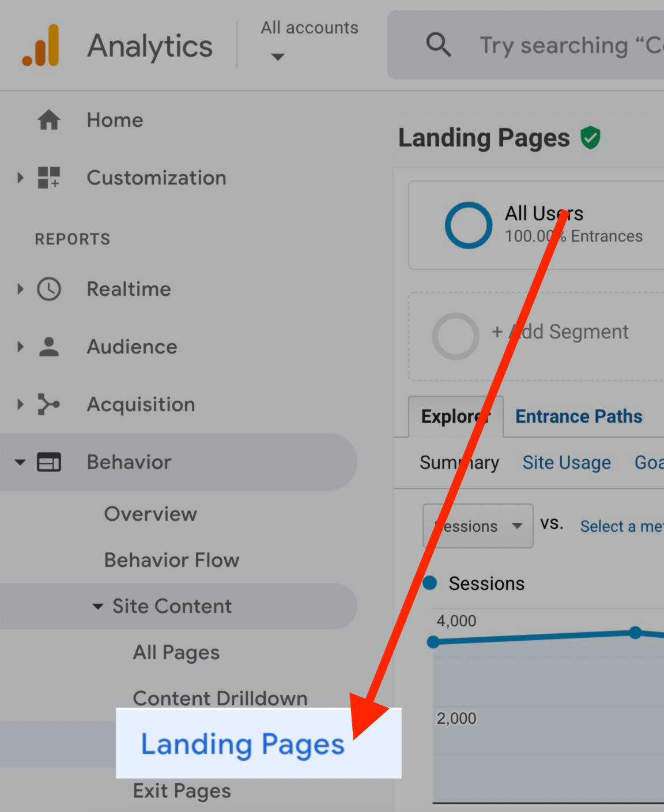Click the Acquisition branching arrows icon
The image size is (664, 812).
[49, 404]
